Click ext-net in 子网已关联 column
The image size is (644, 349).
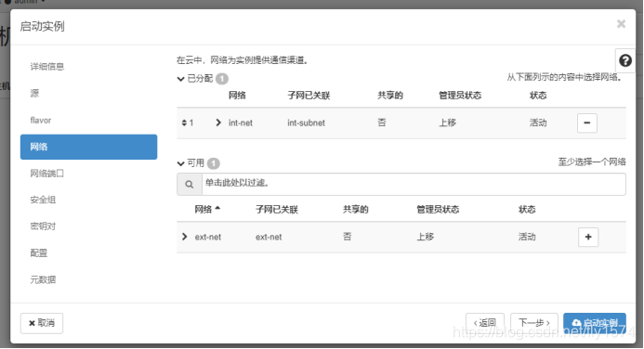[269, 237]
